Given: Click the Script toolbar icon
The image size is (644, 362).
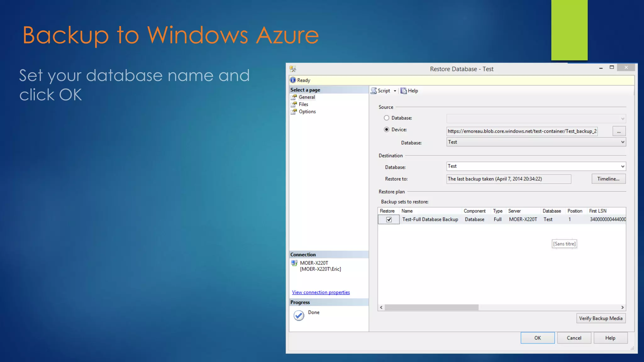Looking at the screenshot, I should 374,91.
